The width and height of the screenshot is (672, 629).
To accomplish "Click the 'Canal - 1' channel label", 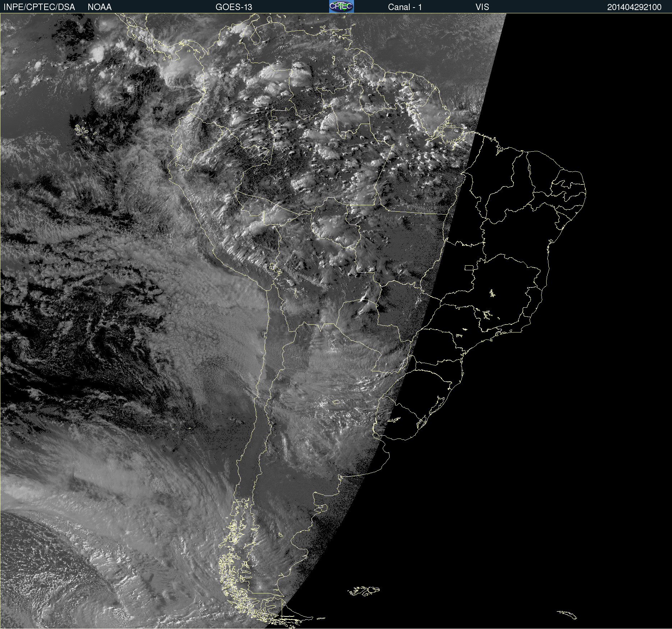I will point(405,7).
